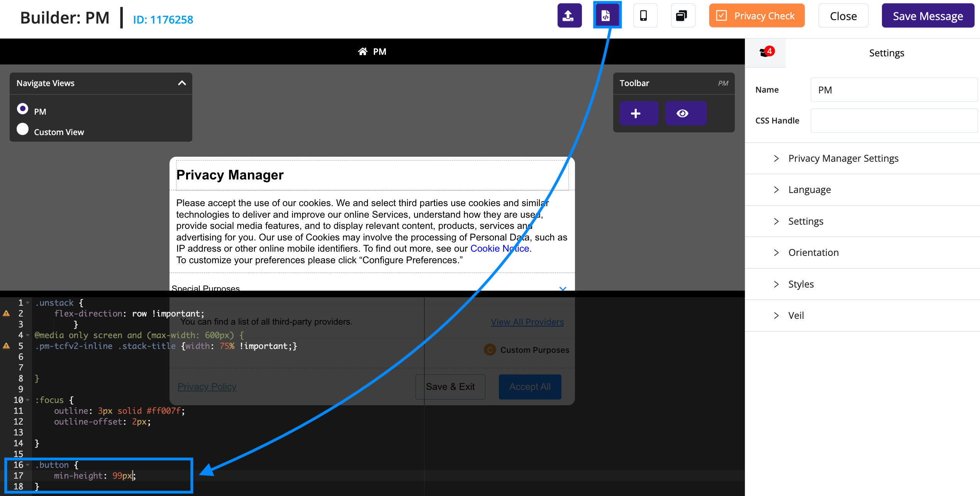
Task: Click the CSS Handle input field
Action: click(x=894, y=120)
